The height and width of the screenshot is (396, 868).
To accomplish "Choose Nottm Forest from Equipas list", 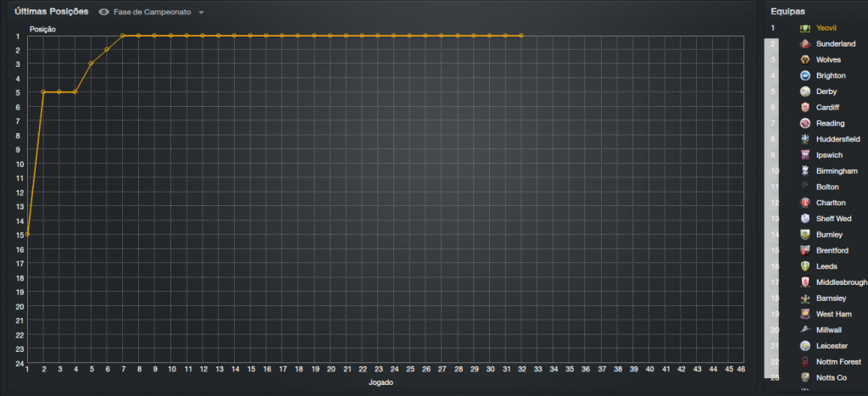I will (x=838, y=362).
